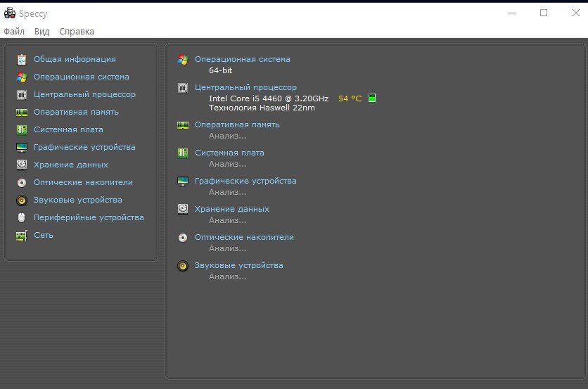Click the Speccy app icon in title bar

coord(10,13)
